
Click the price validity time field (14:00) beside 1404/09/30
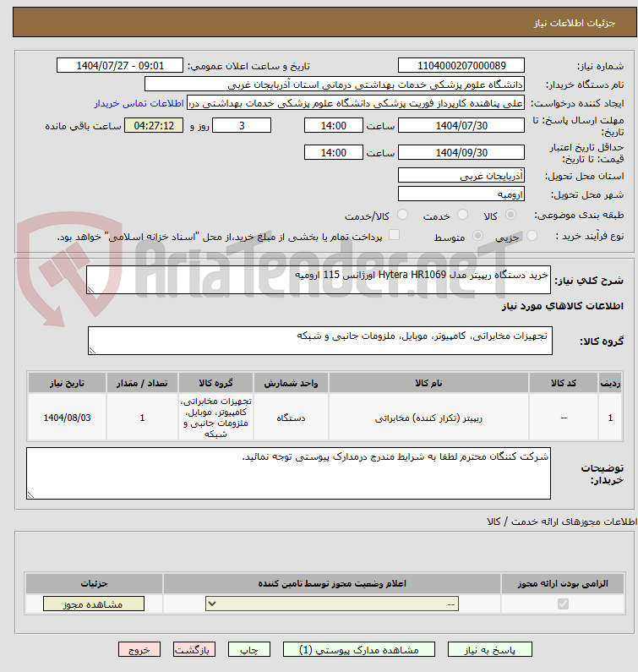tap(333, 152)
